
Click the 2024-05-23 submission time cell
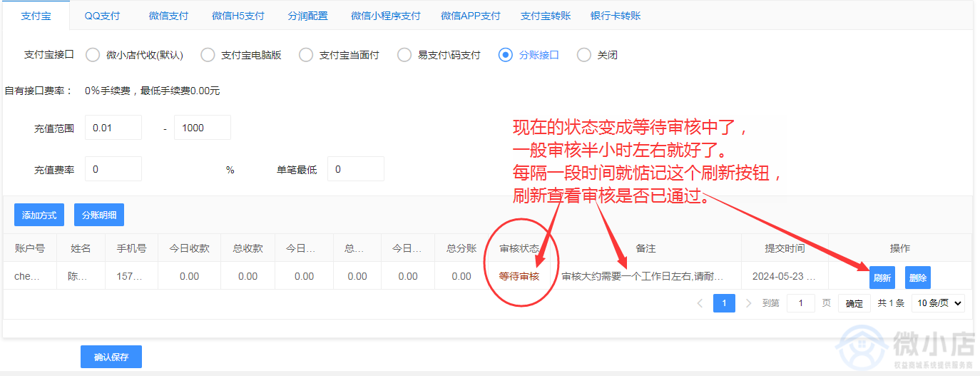pyautogui.click(x=785, y=276)
